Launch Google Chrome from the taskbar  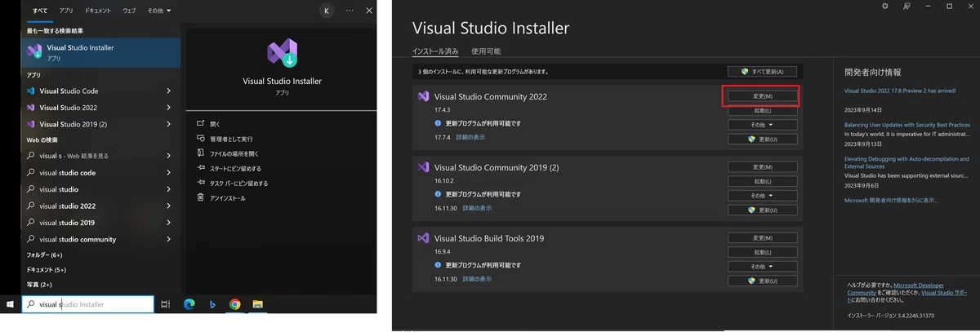coord(235,304)
